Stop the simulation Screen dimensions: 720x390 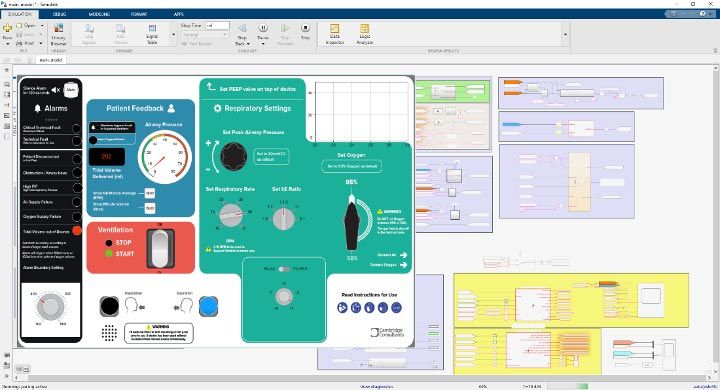(305, 31)
